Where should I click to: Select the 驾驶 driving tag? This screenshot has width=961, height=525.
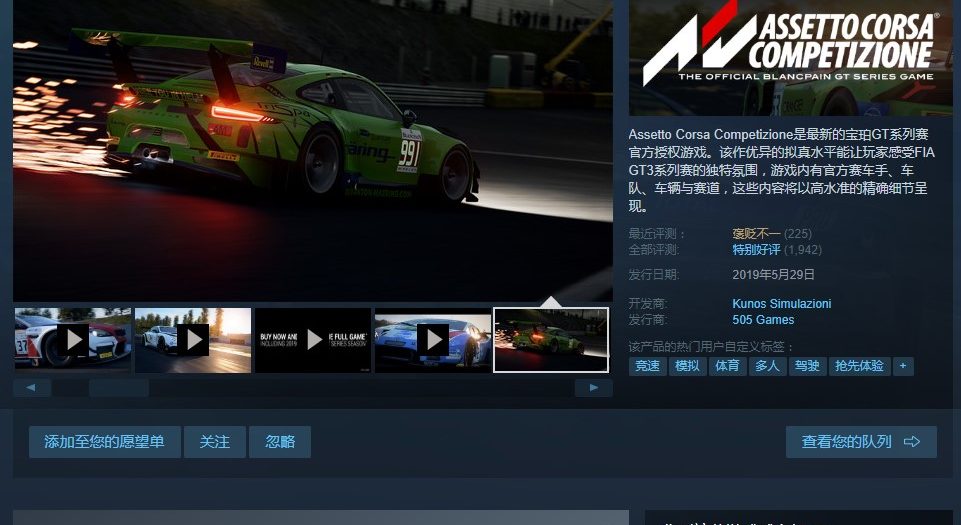tap(807, 366)
